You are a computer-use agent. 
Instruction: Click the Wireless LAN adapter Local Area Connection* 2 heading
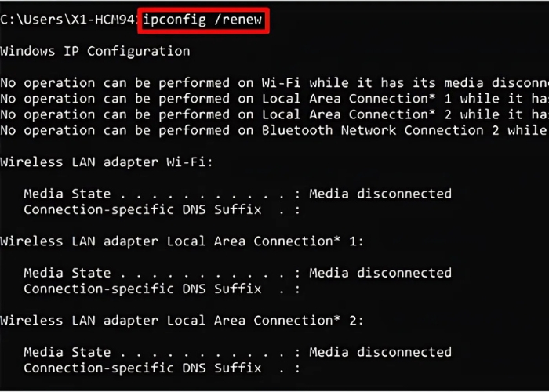182,321
